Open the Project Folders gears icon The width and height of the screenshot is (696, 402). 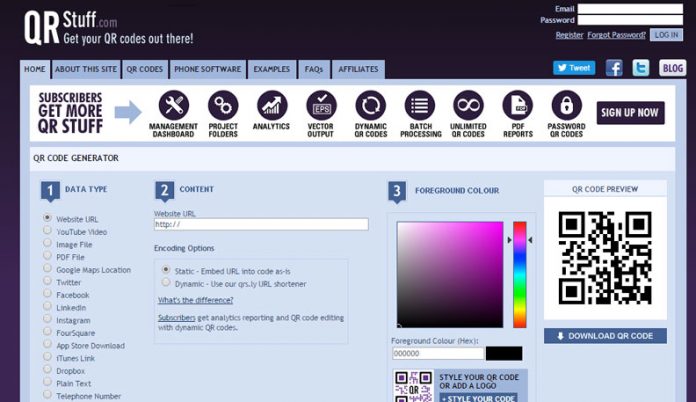tap(223, 106)
